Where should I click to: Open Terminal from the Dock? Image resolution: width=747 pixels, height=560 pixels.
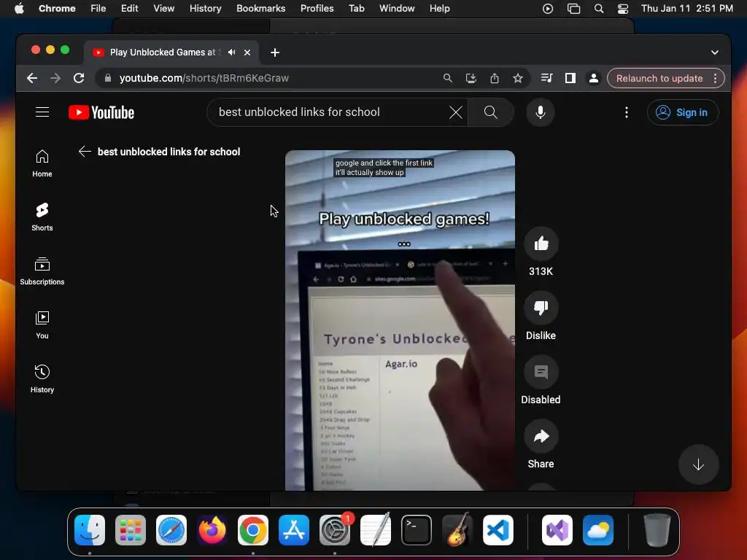tap(417, 530)
